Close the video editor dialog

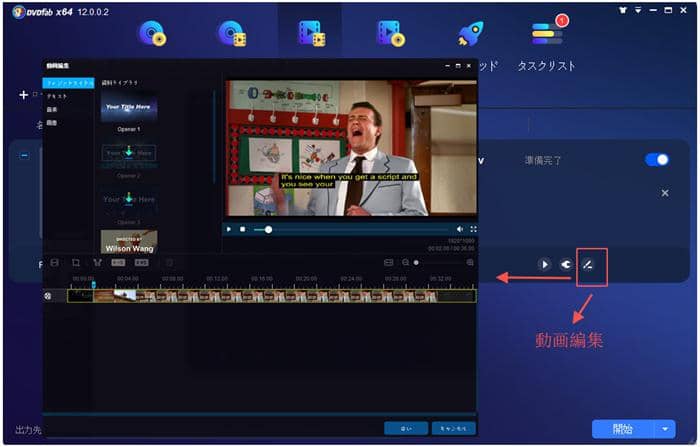pos(469,66)
